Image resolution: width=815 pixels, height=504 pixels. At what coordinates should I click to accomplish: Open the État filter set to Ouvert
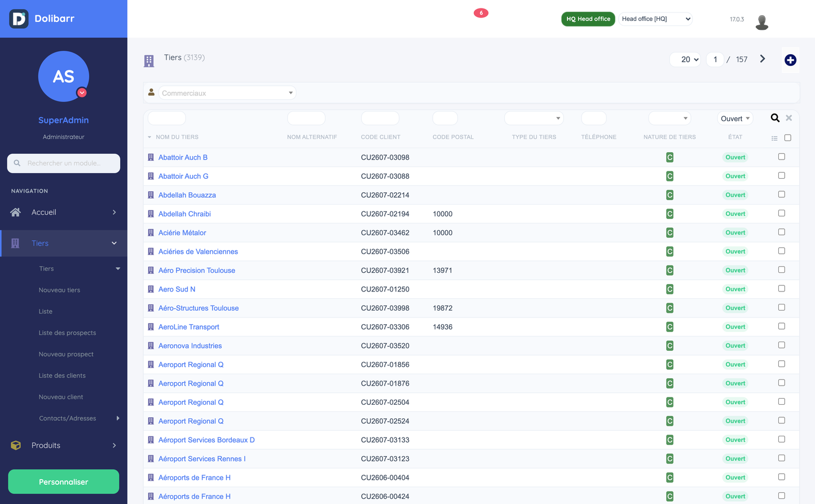click(x=735, y=118)
